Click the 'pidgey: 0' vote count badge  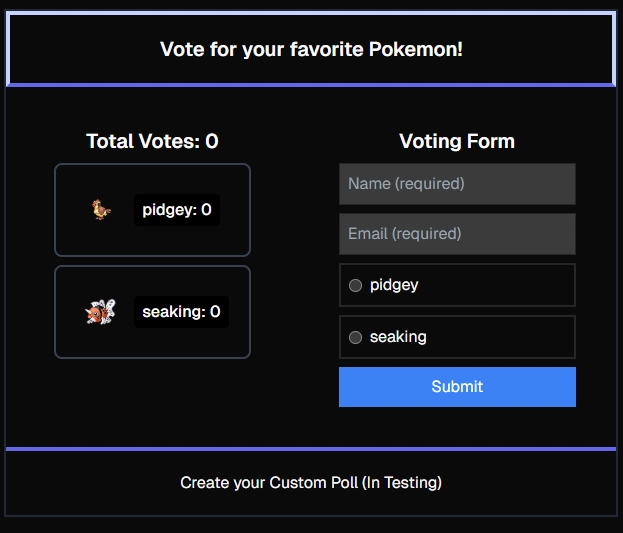tap(177, 210)
